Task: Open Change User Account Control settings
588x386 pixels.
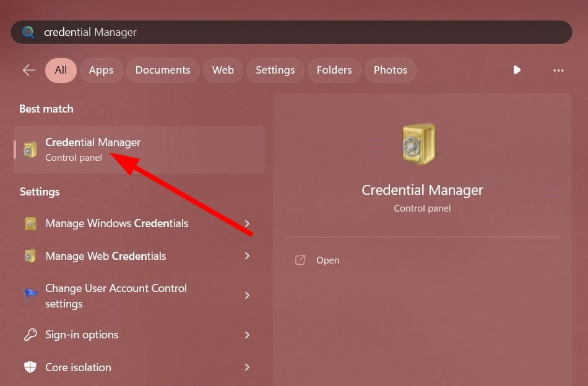Action: (x=116, y=296)
